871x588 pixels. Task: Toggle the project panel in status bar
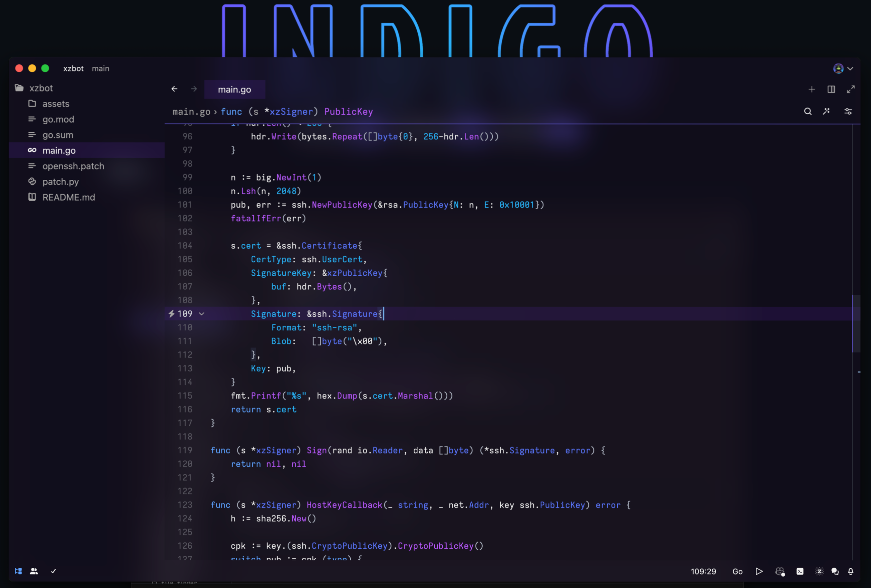click(x=18, y=571)
